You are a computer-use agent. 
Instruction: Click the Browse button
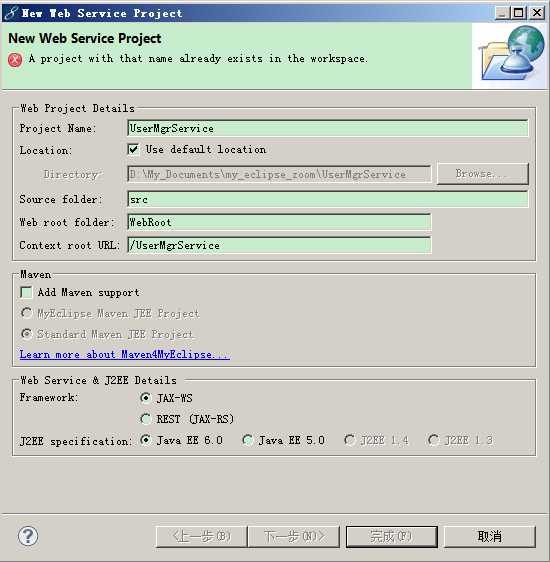483,174
